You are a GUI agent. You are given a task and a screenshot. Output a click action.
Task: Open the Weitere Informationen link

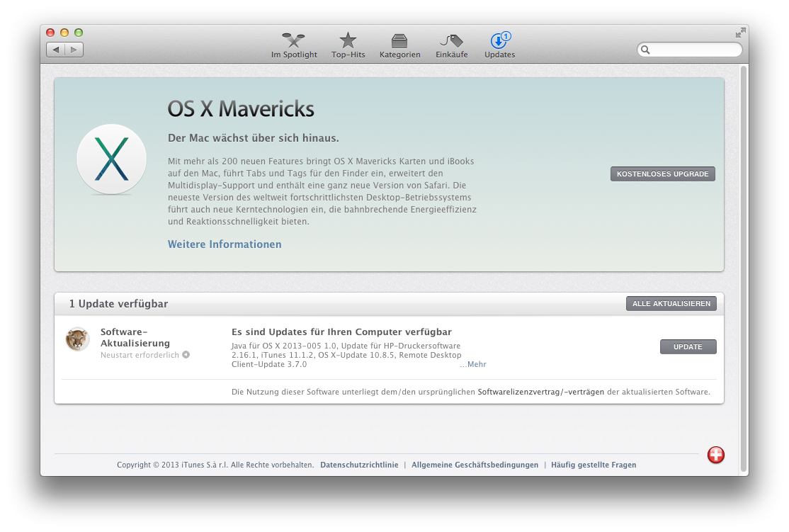click(x=225, y=244)
